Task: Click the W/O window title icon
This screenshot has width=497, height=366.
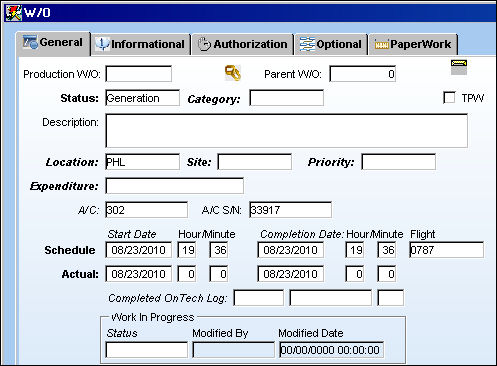Action: [14, 13]
